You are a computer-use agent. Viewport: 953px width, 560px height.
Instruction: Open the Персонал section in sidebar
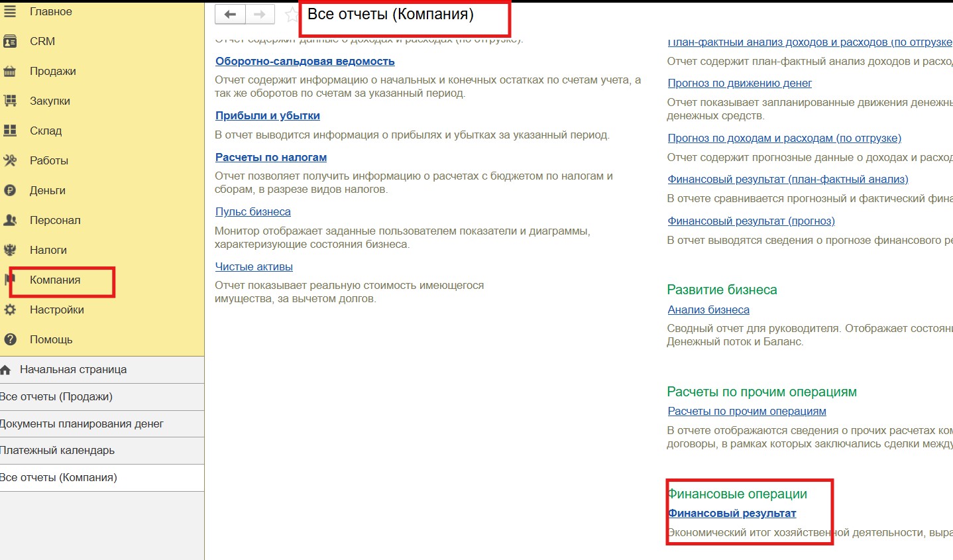tap(55, 220)
